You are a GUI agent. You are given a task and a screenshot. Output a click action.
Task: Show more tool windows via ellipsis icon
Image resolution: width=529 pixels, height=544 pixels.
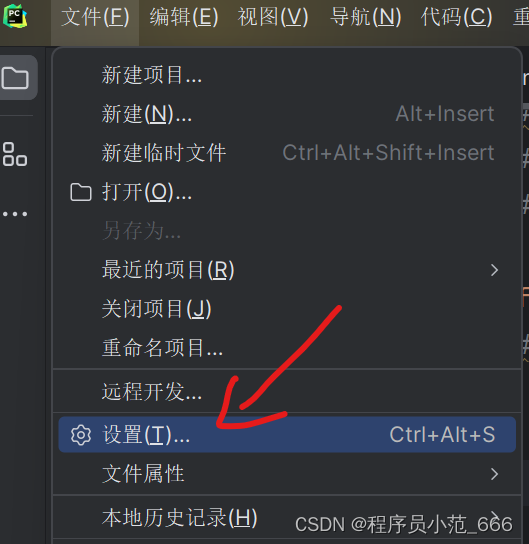(x=15, y=214)
